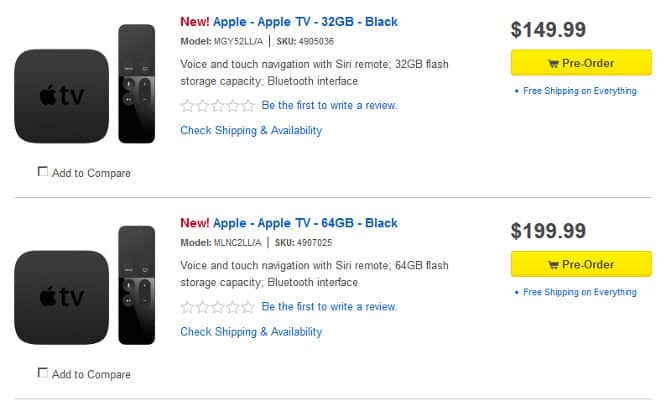Write the first review for 64GB Apple TV

coord(329,307)
